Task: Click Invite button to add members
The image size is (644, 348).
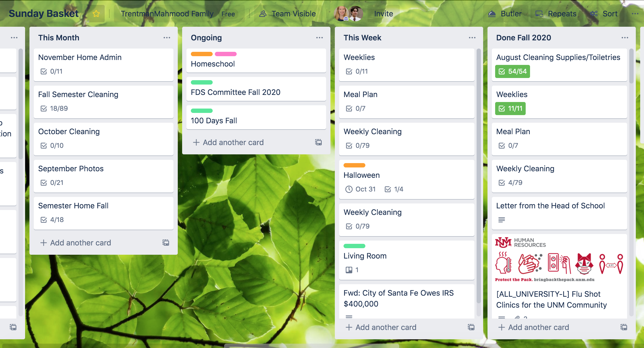Action: (383, 14)
